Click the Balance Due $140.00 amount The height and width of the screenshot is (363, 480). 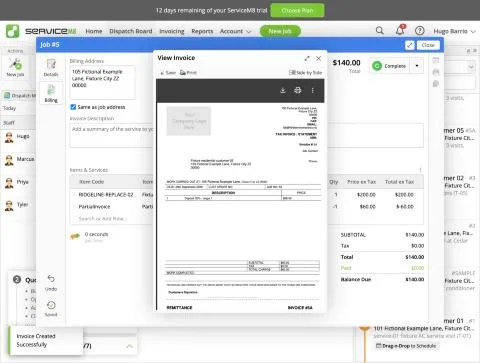pos(415,279)
